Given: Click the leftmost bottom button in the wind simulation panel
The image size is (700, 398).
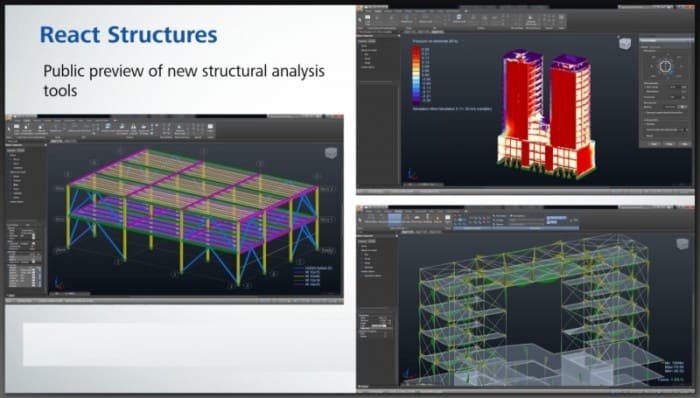Looking at the screenshot, I should tap(654, 144).
